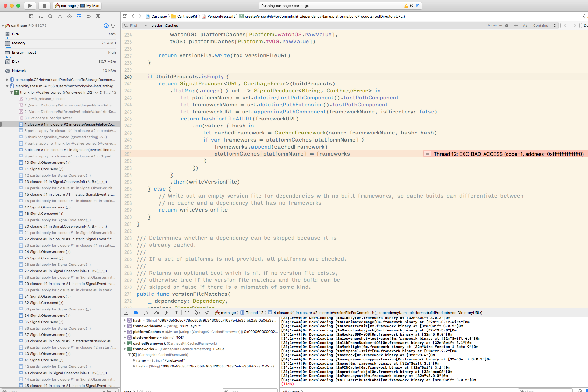Collapse the carthage PID 99273 process
Viewport: 588px width, 392px height.
[3, 25]
